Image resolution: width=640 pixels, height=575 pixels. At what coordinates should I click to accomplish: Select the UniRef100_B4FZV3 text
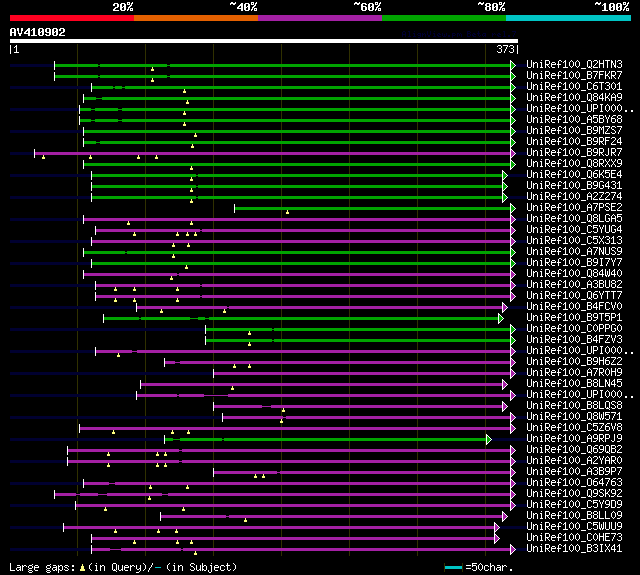pos(574,340)
